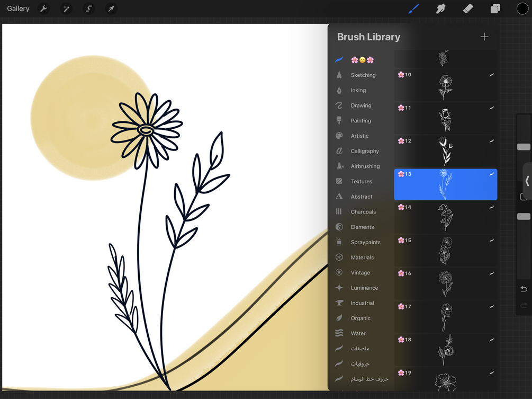Open the Adjustments magic wand menu

66,8
